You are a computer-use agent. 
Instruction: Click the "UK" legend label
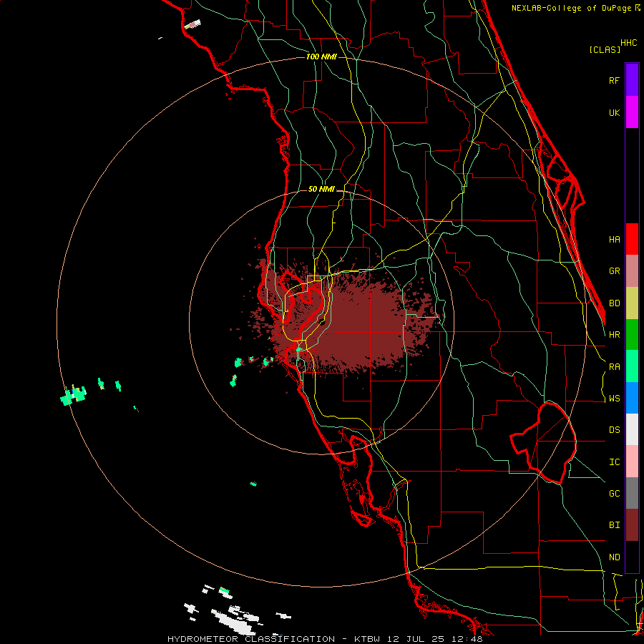[x=614, y=112]
